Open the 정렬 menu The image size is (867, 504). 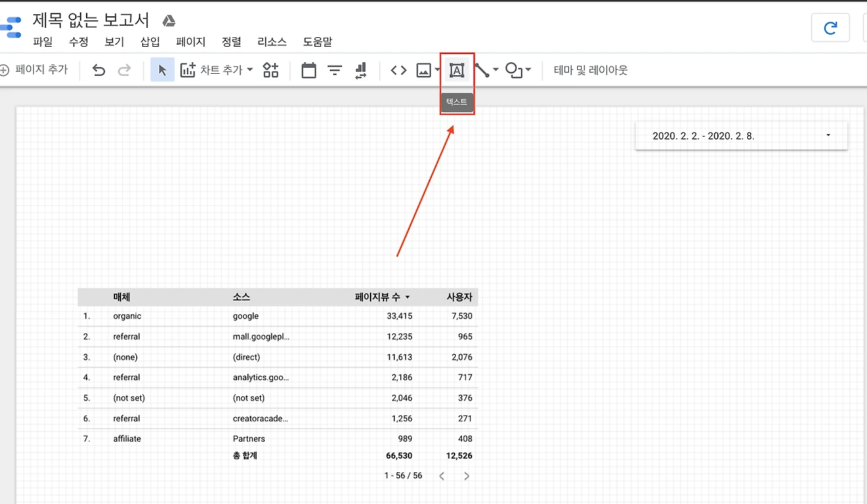click(x=232, y=42)
